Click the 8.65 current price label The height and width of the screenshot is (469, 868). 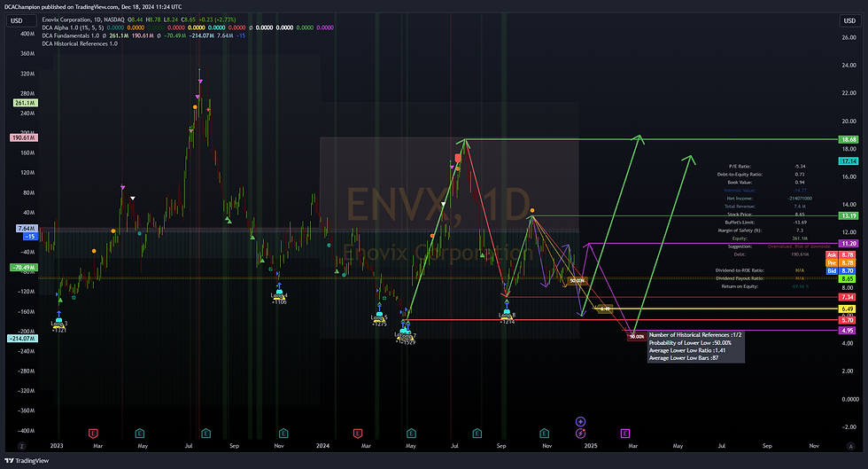coord(847,279)
